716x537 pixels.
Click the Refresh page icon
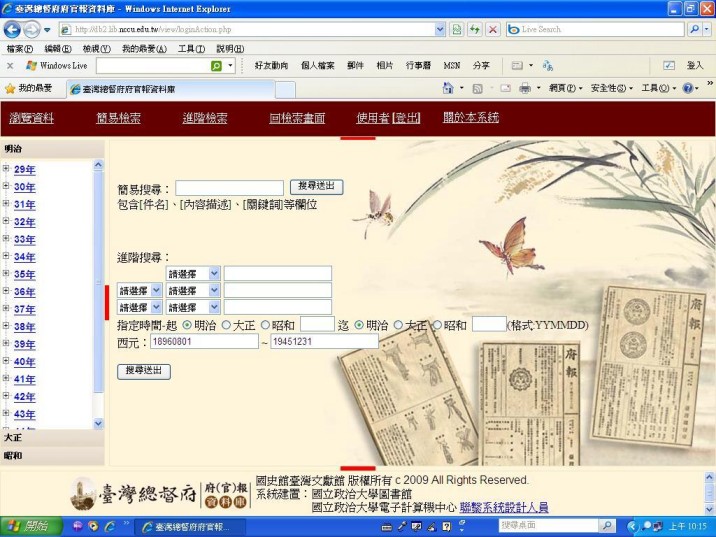475,30
